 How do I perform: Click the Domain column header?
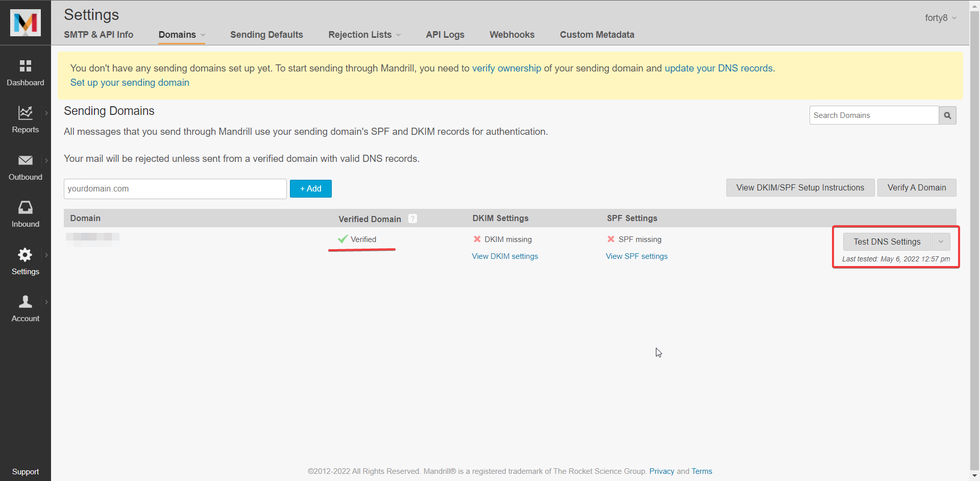coord(85,218)
